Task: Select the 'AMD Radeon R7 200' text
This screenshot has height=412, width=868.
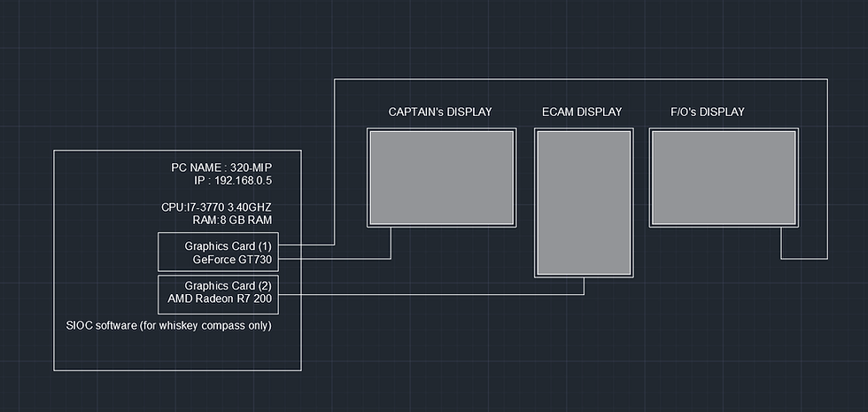Action: click(220, 299)
